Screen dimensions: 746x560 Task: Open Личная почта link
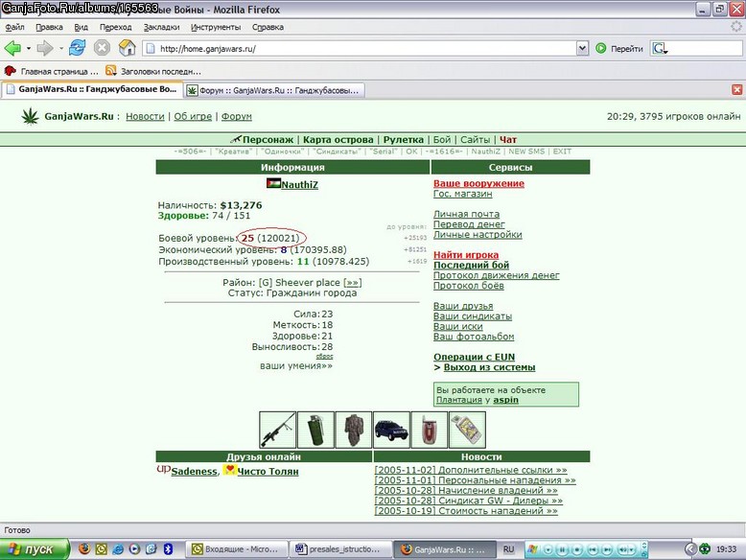point(466,214)
